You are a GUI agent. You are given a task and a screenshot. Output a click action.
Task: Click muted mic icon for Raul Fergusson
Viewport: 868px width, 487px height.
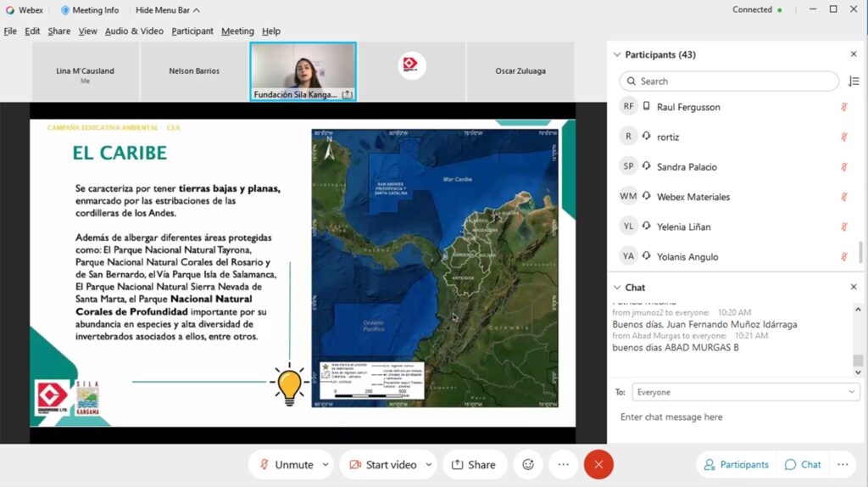[844, 107]
